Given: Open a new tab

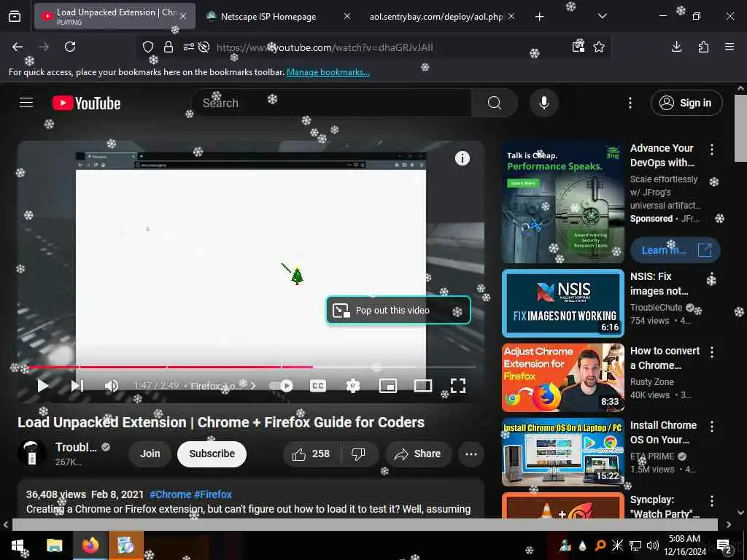Looking at the screenshot, I should [539, 17].
